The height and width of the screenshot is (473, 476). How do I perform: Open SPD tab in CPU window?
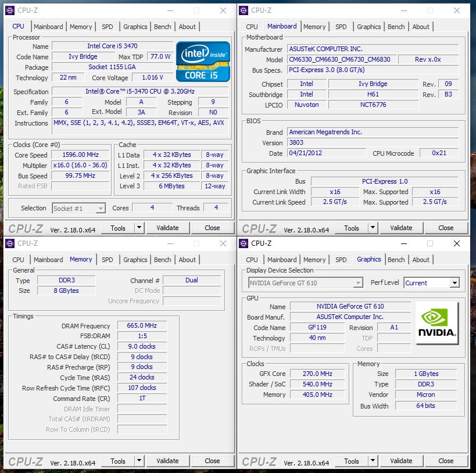pos(107,27)
